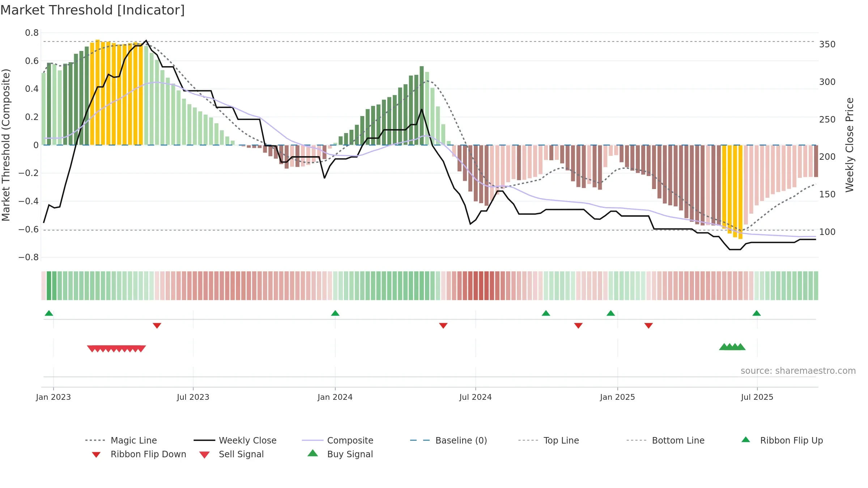Toggle the Weekly Close legend entry
Screen dimensions: 868x488
(x=235, y=440)
